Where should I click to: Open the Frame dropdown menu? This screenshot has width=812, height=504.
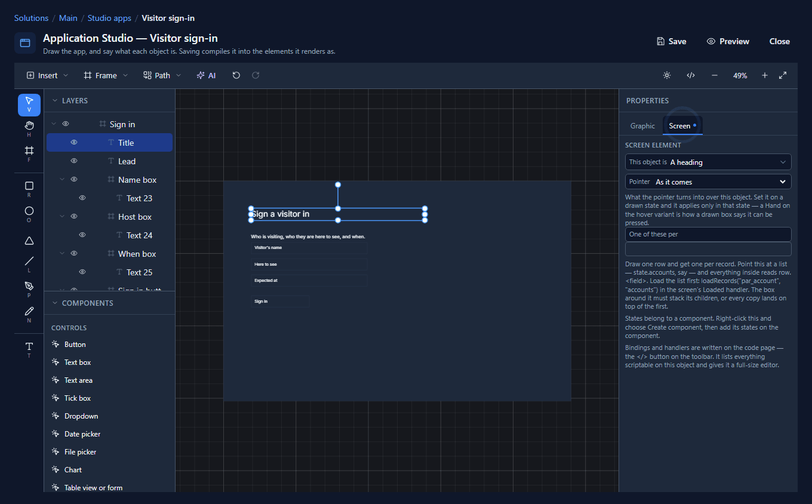tap(106, 75)
